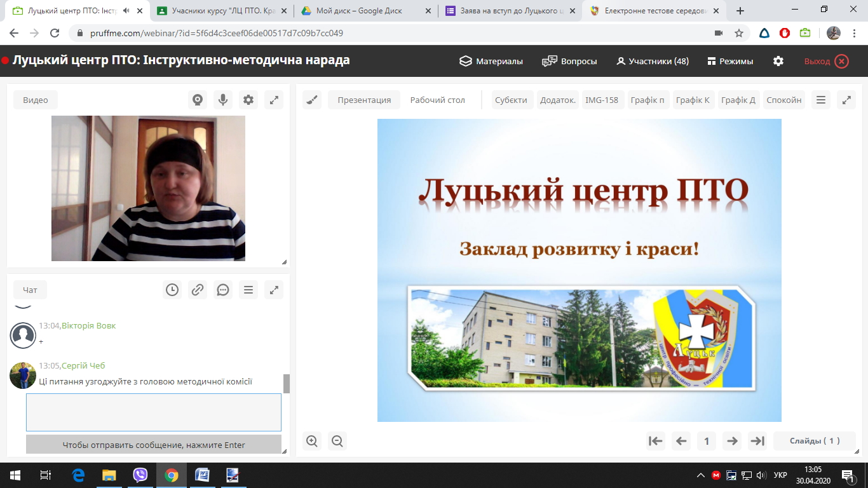The height and width of the screenshot is (488, 868).
Task: Click the brush drawing tool icon
Action: coord(312,100)
